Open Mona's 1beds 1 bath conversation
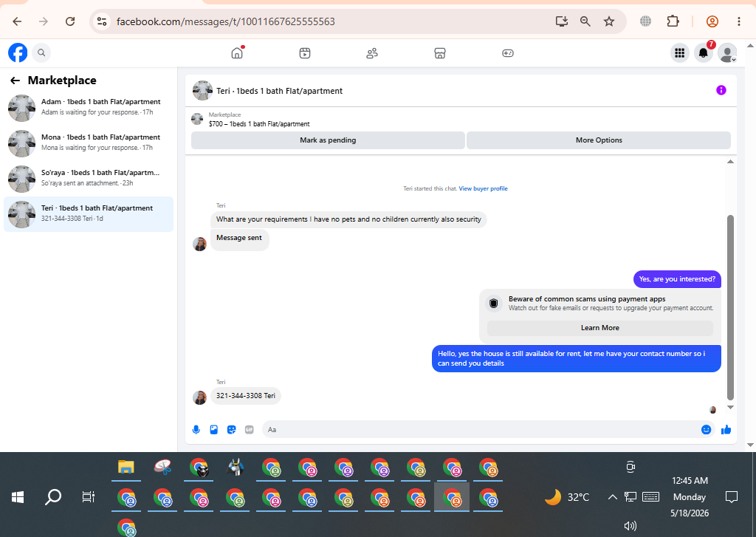Viewport: 756px width, 537px height. tap(89, 143)
